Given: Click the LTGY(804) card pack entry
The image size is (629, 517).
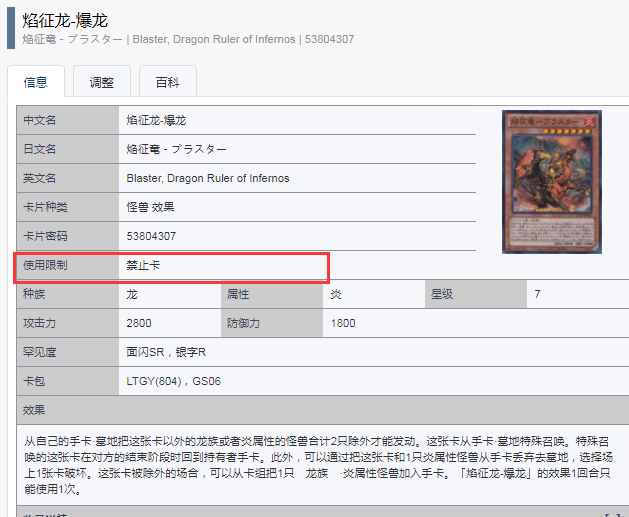Looking at the screenshot, I should (156, 381).
